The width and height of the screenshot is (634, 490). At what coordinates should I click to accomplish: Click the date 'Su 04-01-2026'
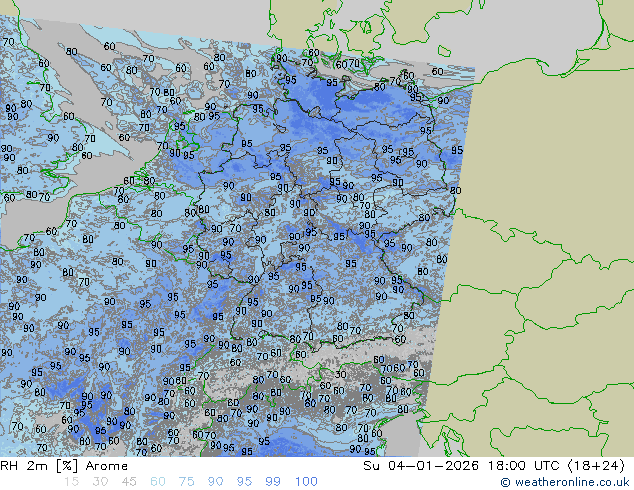(421, 466)
